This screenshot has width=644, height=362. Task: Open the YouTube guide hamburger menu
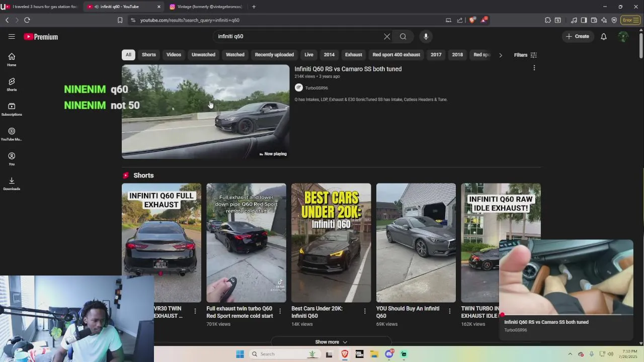[x=12, y=36]
